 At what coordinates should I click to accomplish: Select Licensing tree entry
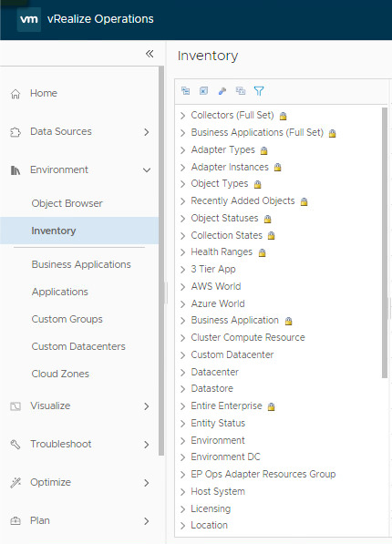click(211, 508)
